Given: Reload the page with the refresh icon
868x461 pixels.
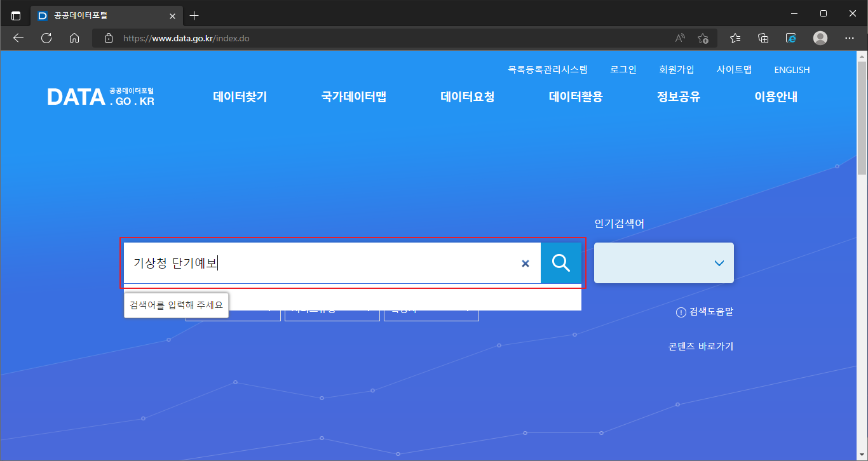Looking at the screenshot, I should 46,38.
